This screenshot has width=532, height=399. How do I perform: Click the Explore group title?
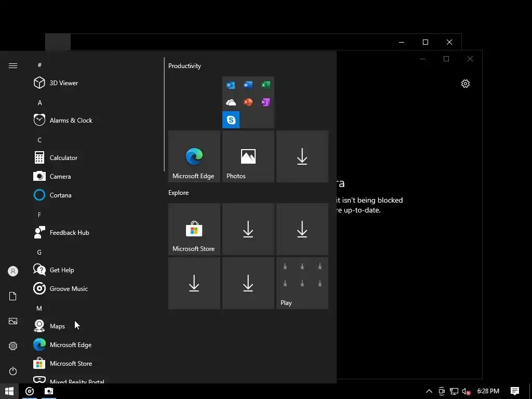[179, 192]
